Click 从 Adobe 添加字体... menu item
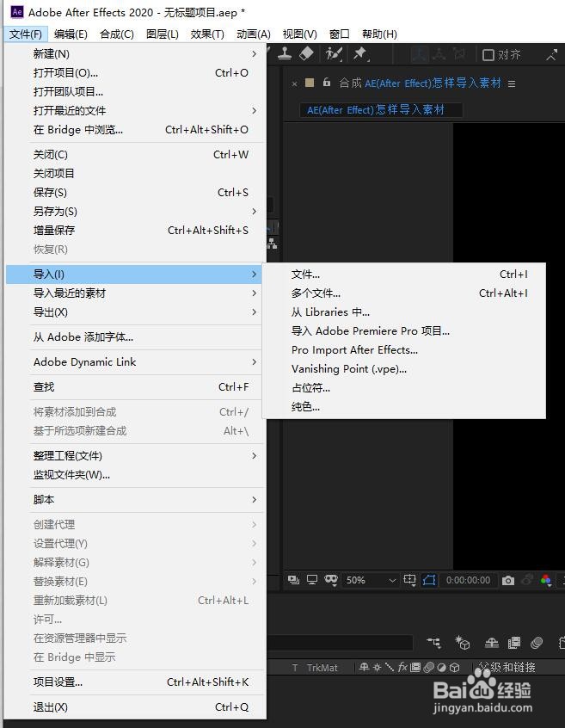 tap(135, 337)
